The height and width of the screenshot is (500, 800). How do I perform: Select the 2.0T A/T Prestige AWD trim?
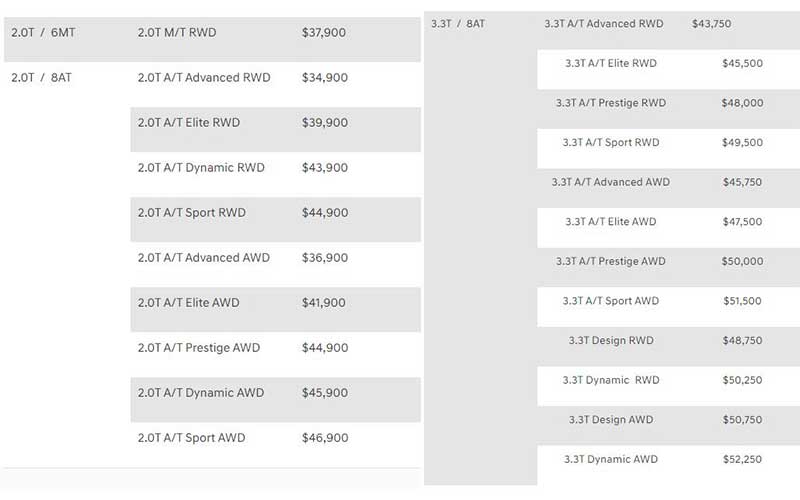(x=199, y=348)
